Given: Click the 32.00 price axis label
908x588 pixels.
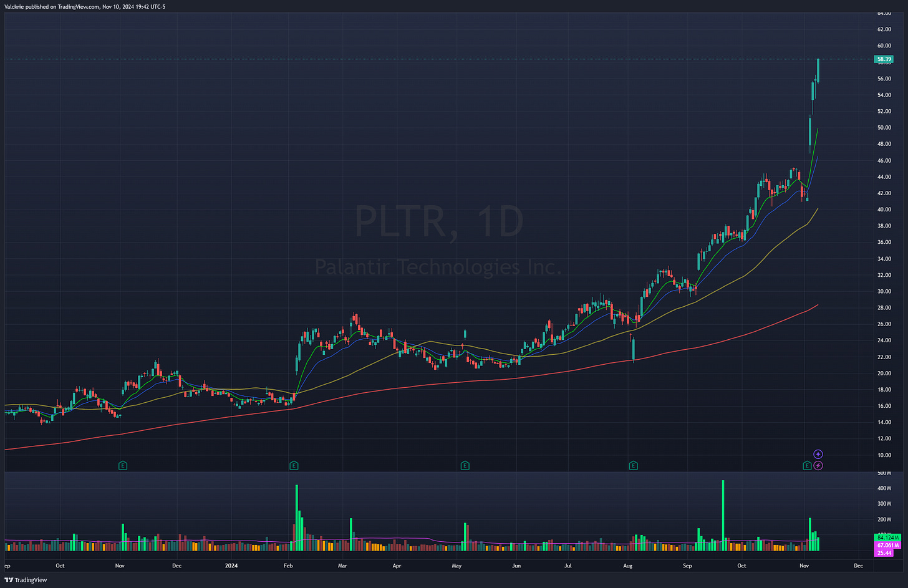Looking at the screenshot, I should point(884,275).
